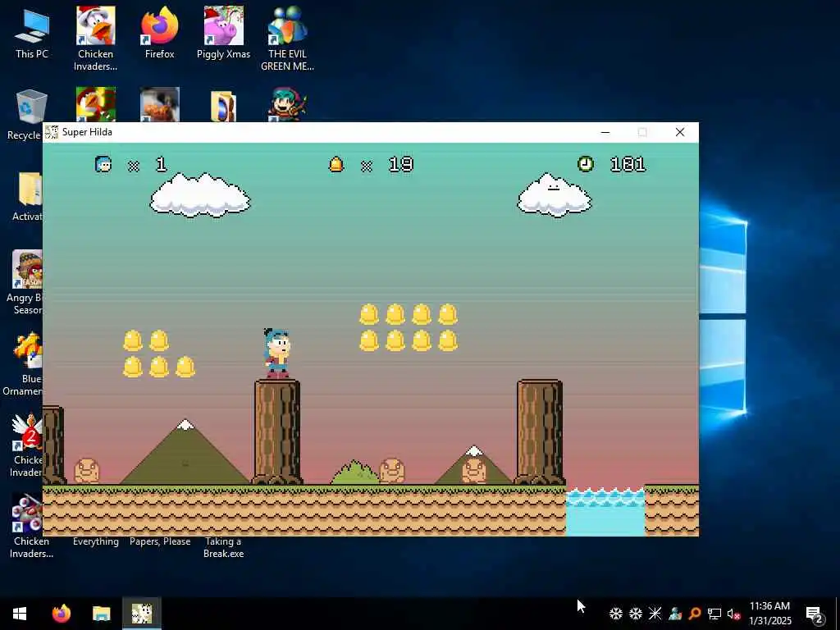Viewport: 840px width, 630px height.
Task: Click the timer value "181"
Action: tap(628, 164)
